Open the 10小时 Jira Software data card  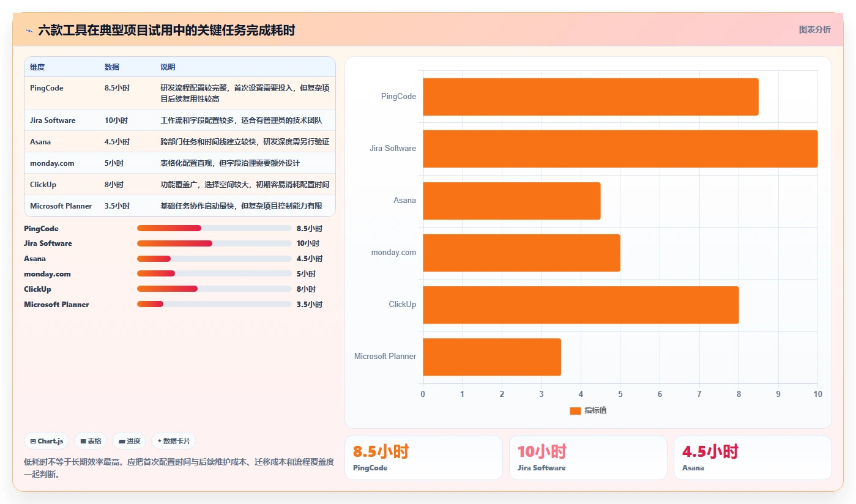coord(588,458)
